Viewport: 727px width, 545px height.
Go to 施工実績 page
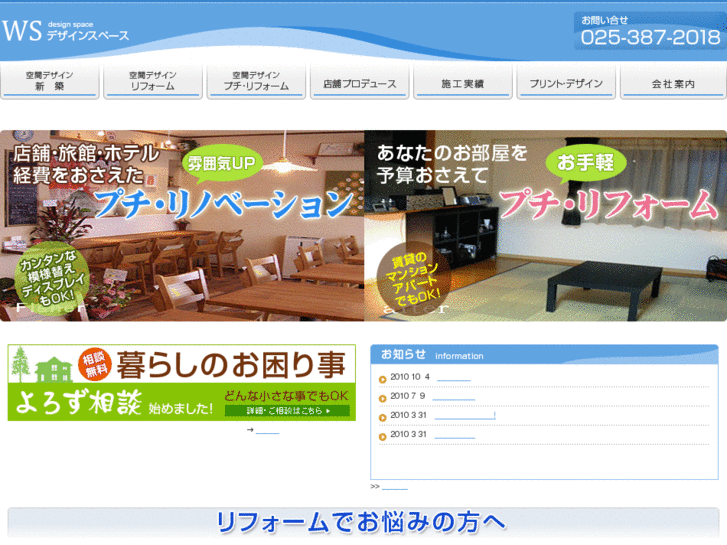click(x=463, y=83)
